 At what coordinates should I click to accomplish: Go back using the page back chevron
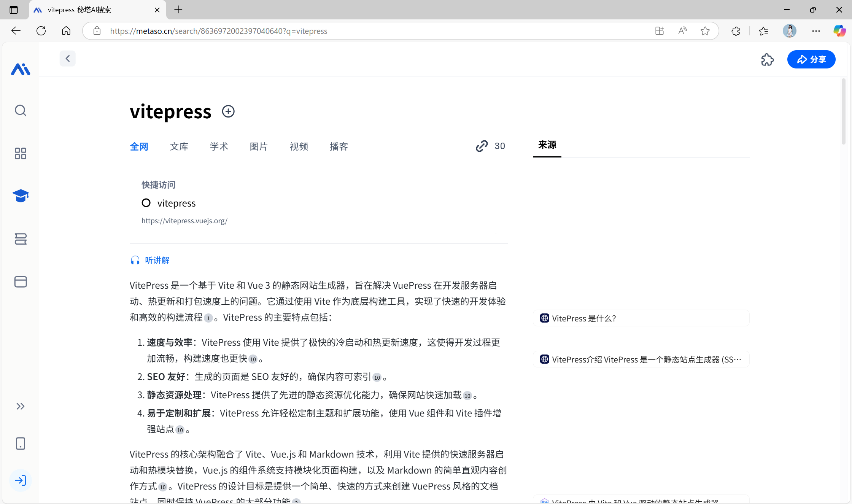click(x=68, y=59)
